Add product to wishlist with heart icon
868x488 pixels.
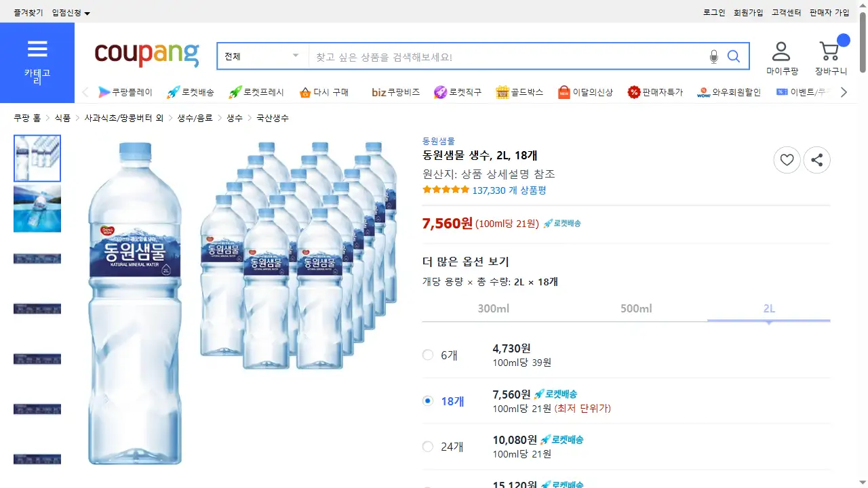tap(787, 160)
